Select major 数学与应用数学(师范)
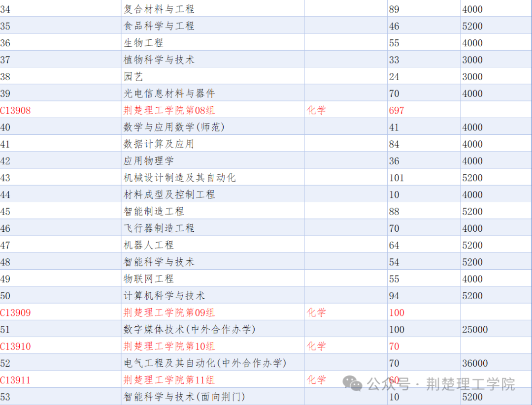 click(x=174, y=127)
